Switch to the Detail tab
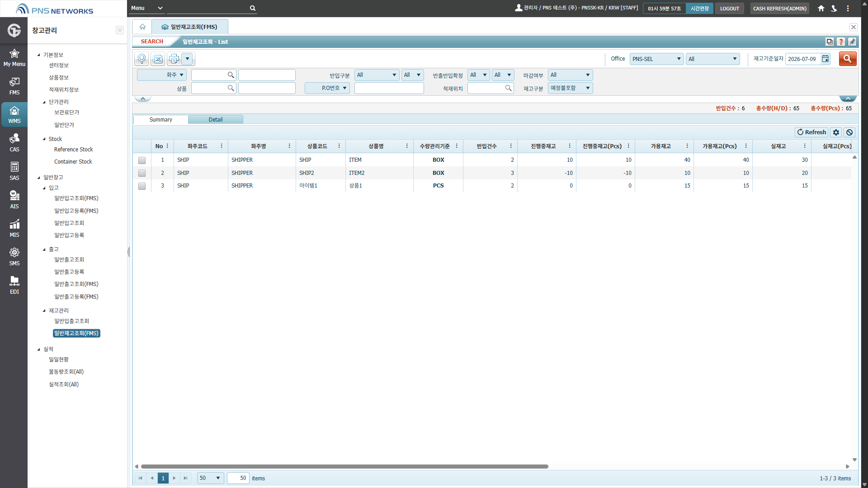The width and height of the screenshot is (868, 488). pyautogui.click(x=216, y=119)
